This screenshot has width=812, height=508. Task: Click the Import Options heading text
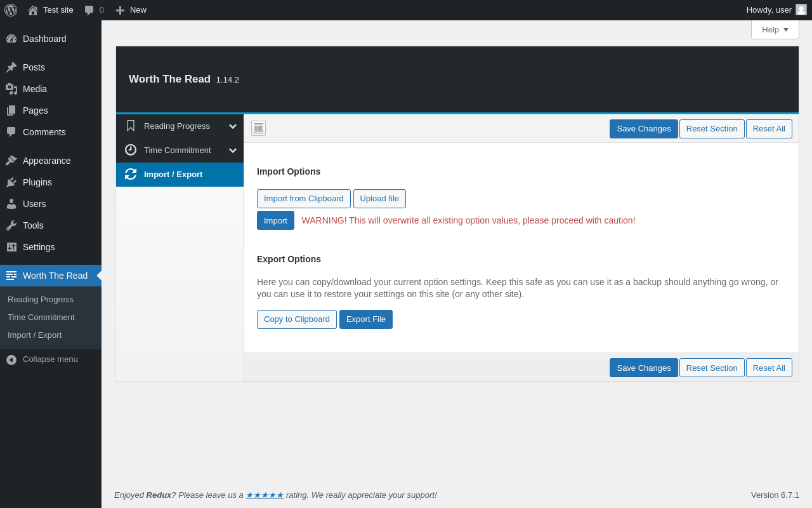289,171
